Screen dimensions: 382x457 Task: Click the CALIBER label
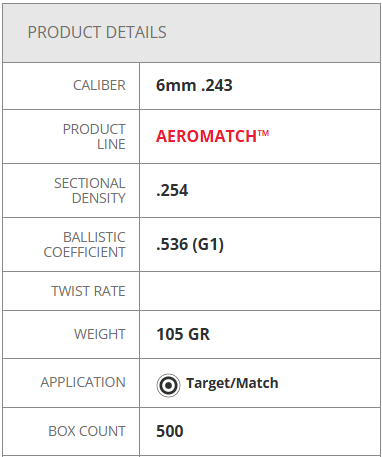[x=99, y=86]
